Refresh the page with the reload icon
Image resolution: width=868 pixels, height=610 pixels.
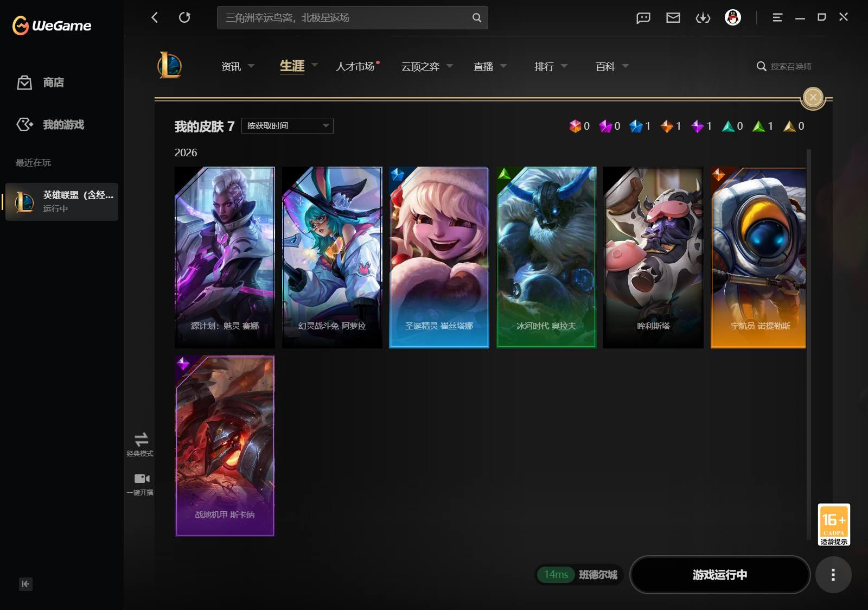pos(184,17)
